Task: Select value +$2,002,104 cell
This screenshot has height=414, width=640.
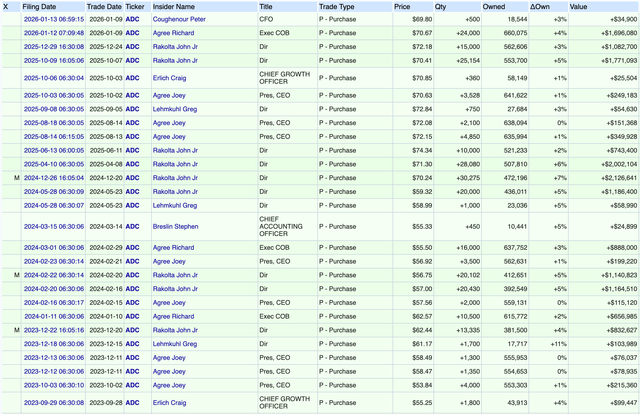Action: (x=619, y=164)
